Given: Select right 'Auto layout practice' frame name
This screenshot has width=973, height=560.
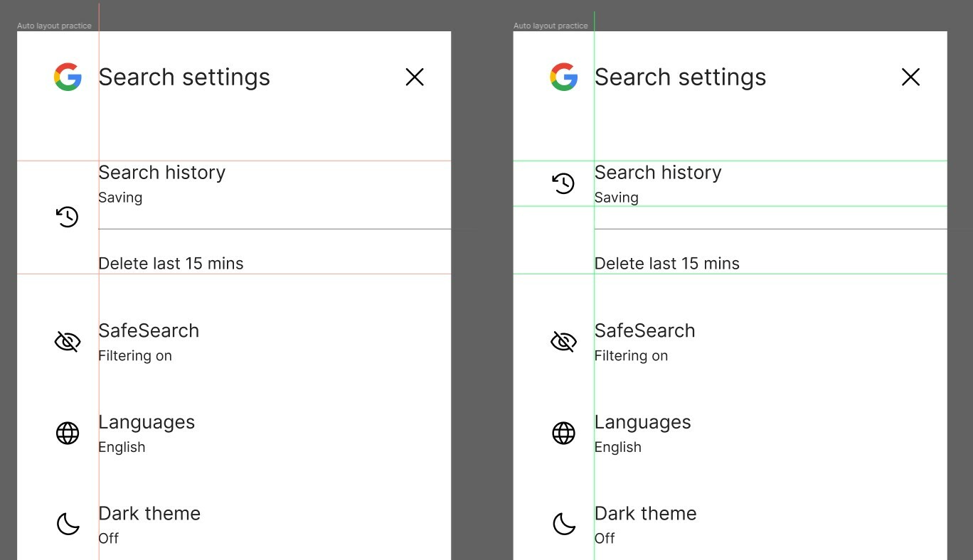Looking at the screenshot, I should coord(551,26).
